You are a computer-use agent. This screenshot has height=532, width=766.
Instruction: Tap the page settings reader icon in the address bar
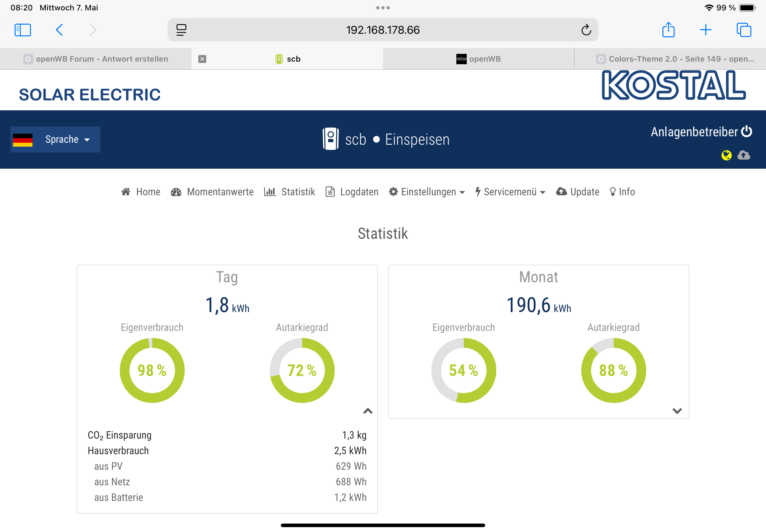pyautogui.click(x=181, y=30)
